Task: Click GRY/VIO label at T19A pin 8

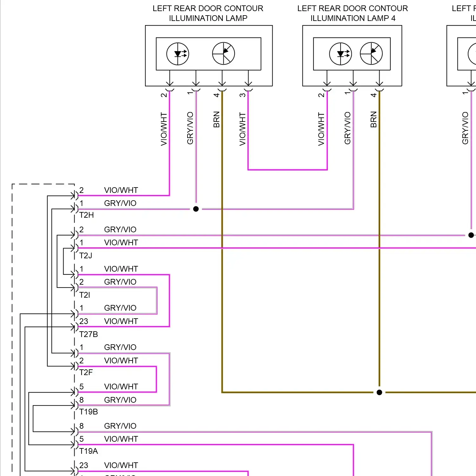Action: pos(120,426)
